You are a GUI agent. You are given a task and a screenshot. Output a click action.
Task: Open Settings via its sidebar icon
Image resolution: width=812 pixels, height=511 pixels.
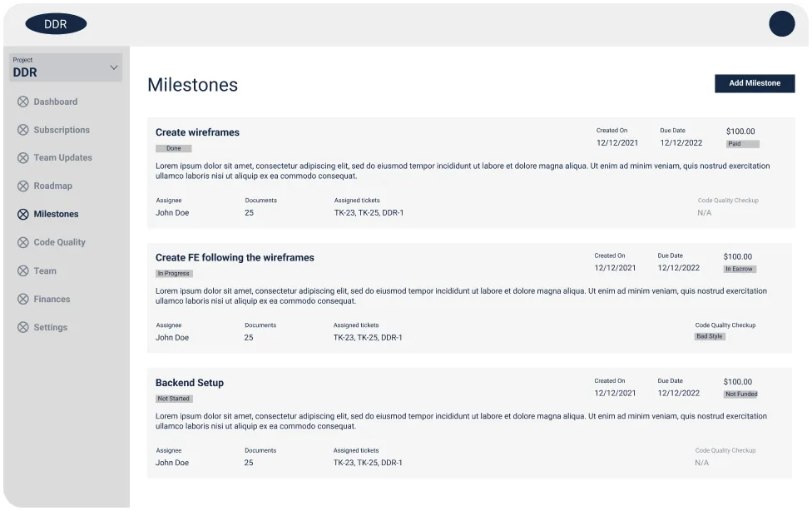click(23, 328)
